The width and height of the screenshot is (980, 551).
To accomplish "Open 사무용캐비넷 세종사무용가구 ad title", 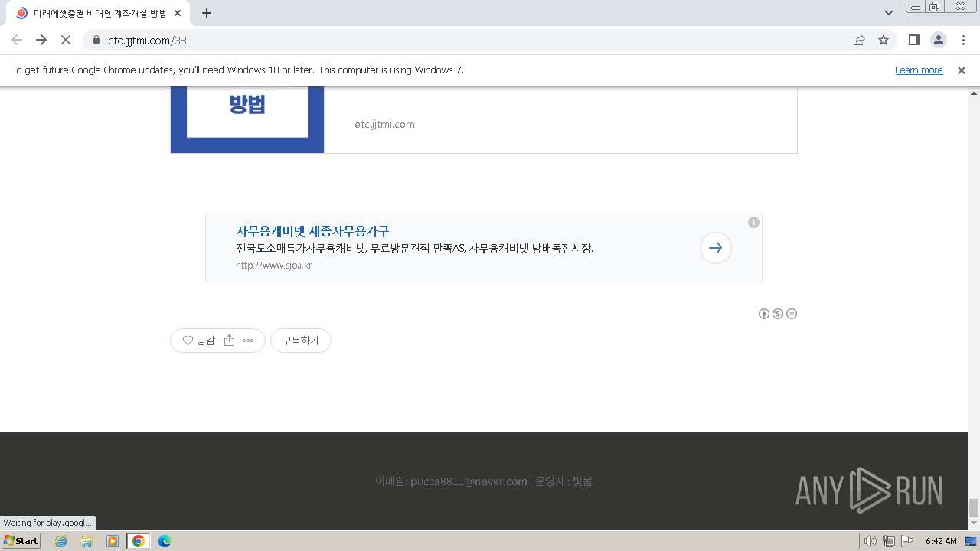I will coord(312,230).
